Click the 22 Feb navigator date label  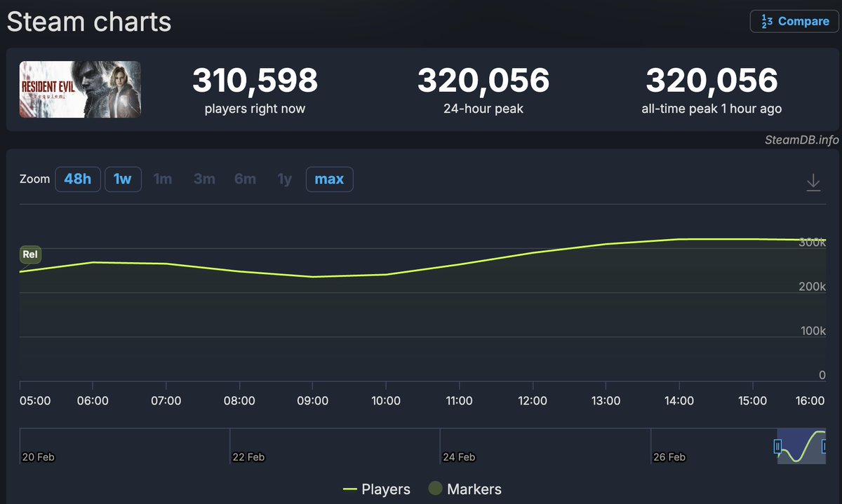click(x=248, y=457)
